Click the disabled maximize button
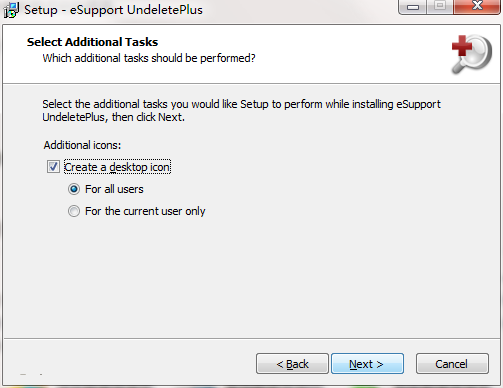503x388 pixels. (440, 7)
